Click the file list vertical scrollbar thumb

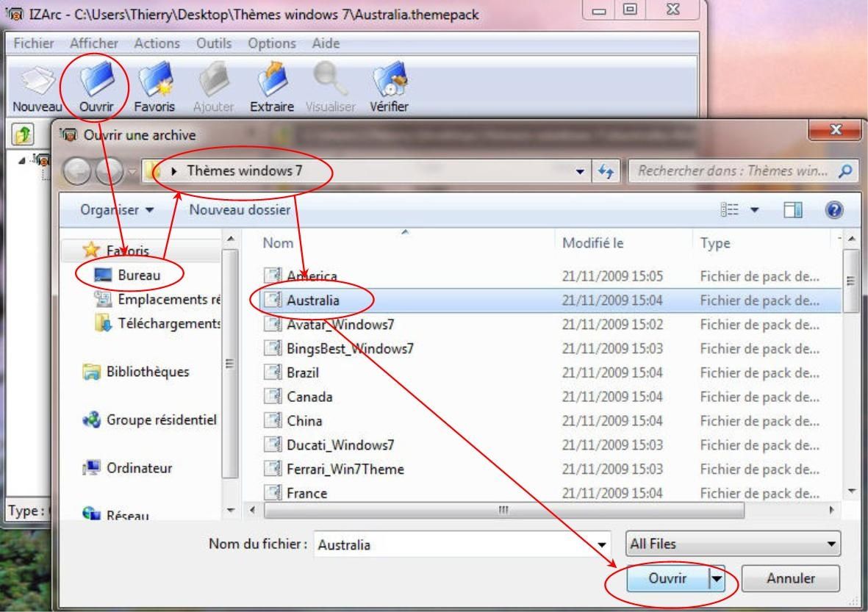(851, 281)
